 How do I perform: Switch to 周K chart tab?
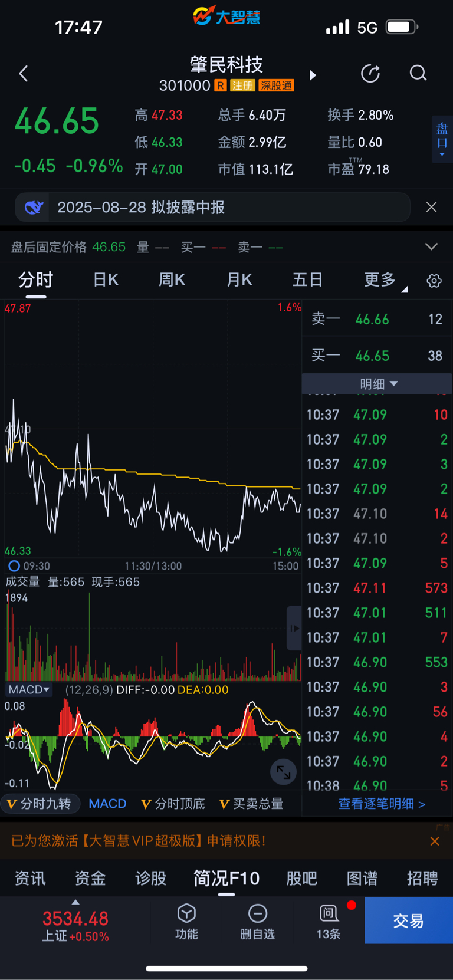coord(172,279)
